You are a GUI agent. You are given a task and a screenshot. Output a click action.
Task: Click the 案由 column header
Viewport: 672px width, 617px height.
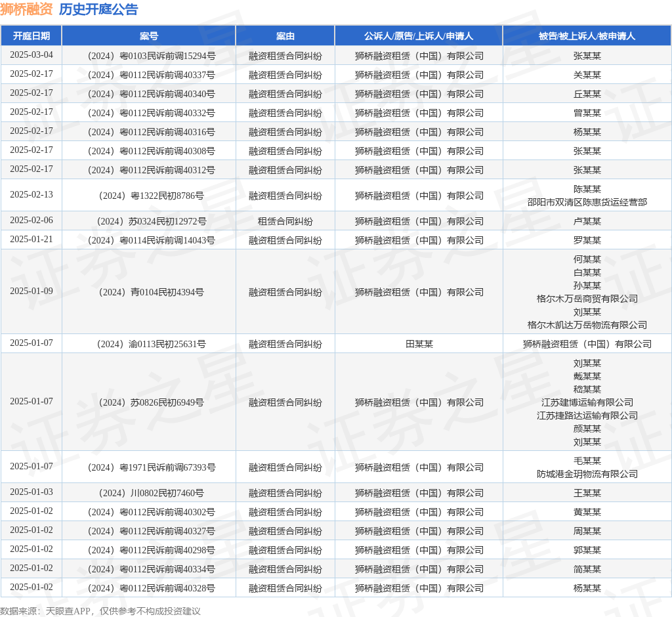coord(285,36)
